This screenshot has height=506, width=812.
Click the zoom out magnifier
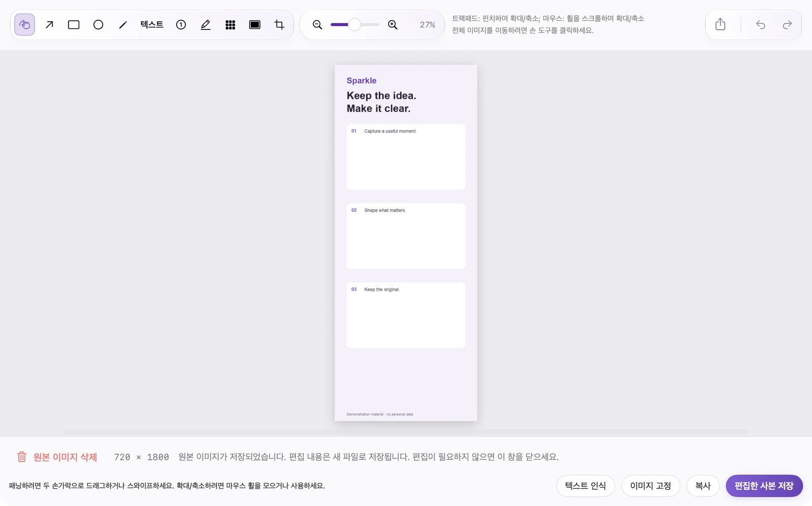pos(317,25)
